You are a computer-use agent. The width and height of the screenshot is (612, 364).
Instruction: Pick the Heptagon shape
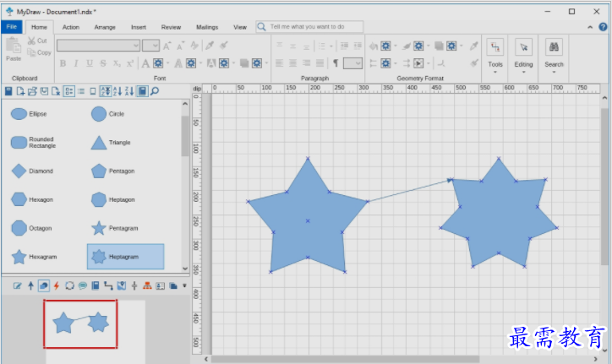click(112, 199)
